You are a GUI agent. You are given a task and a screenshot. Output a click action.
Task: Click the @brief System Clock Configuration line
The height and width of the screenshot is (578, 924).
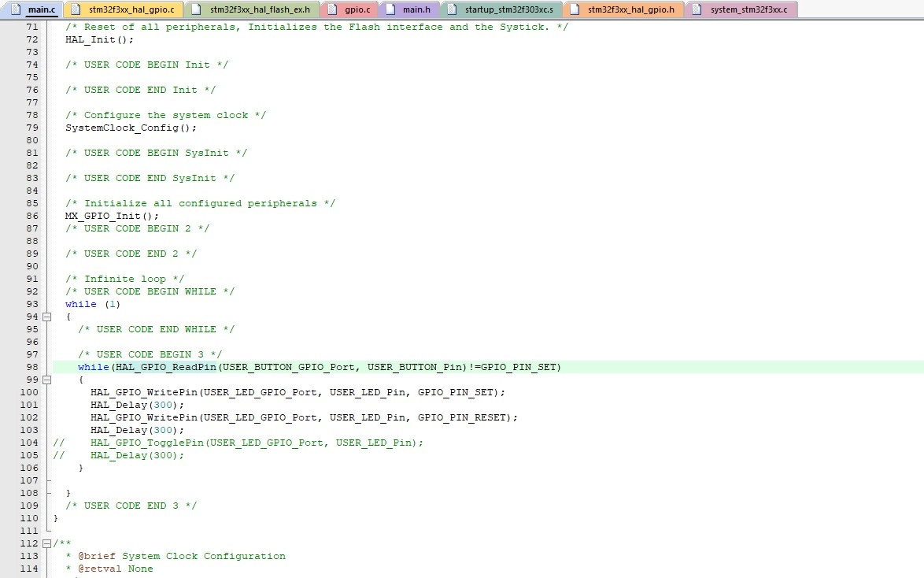(176, 557)
